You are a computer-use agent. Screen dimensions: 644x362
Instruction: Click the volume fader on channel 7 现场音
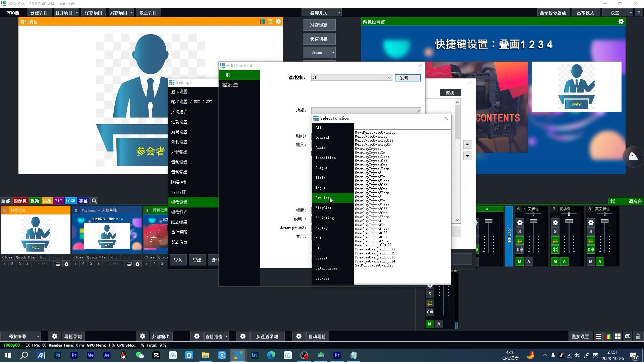point(569,221)
